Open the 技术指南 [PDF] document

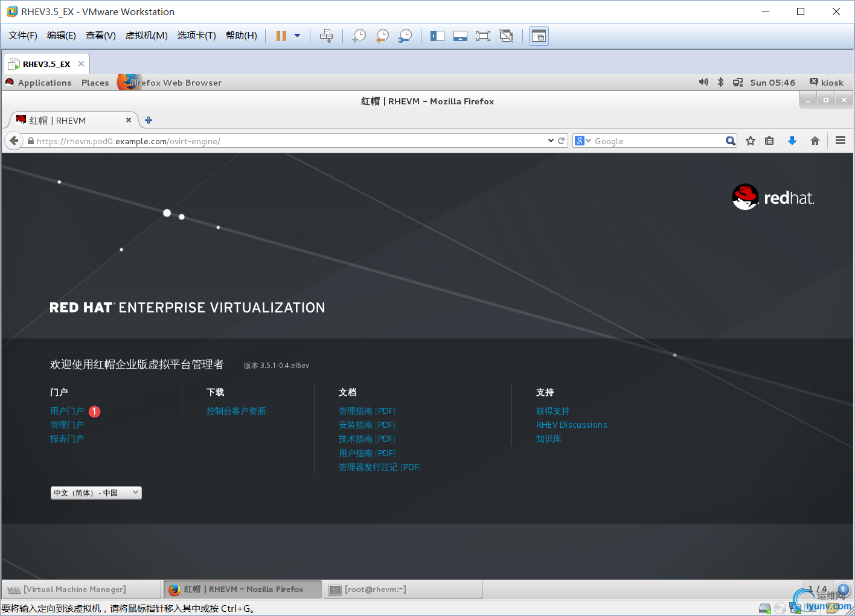[367, 439]
